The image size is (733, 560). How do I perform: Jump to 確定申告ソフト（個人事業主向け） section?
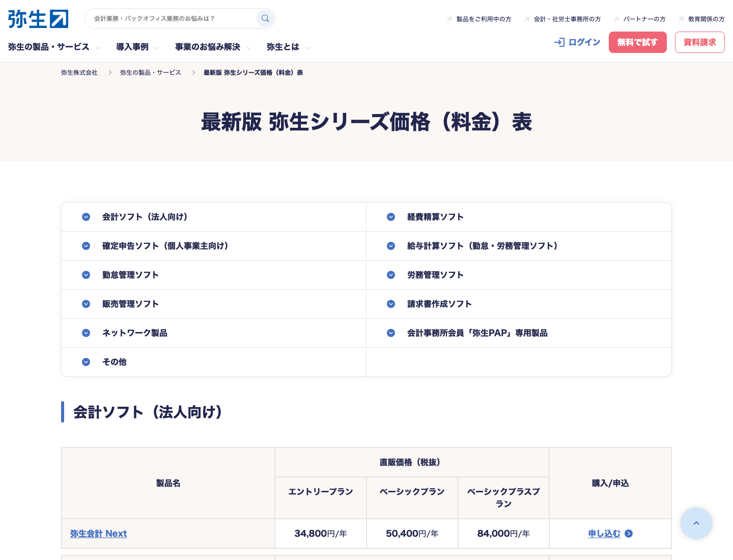click(x=214, y=246)
